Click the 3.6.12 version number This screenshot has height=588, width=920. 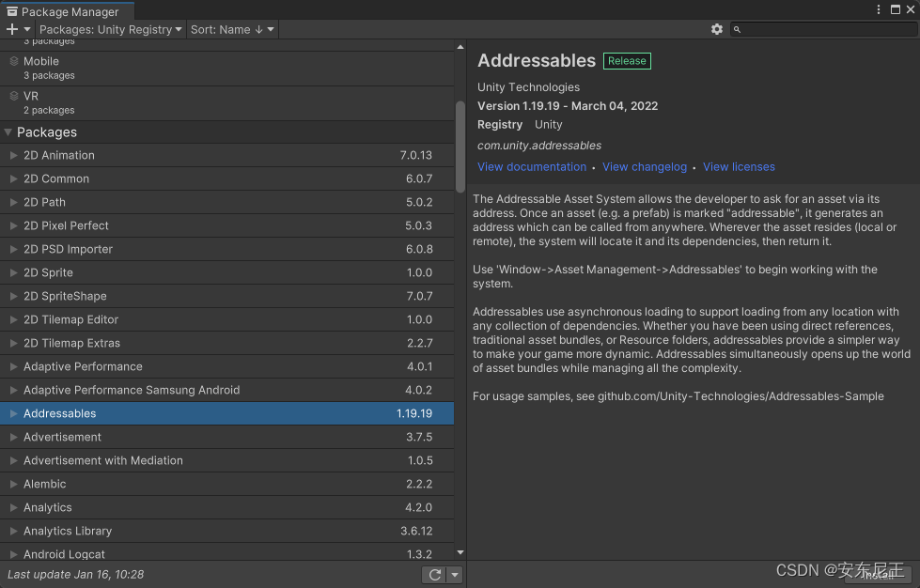[x=416, y=531]
